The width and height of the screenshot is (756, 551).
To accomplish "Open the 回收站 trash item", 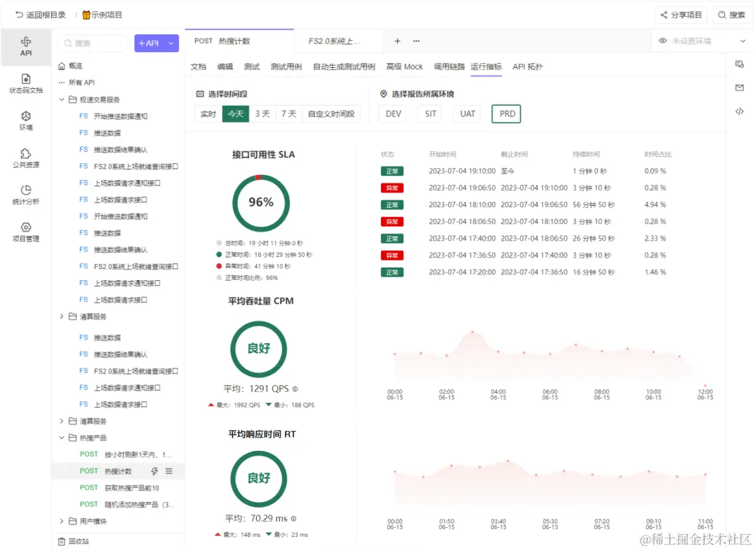I will coord(73,541).
